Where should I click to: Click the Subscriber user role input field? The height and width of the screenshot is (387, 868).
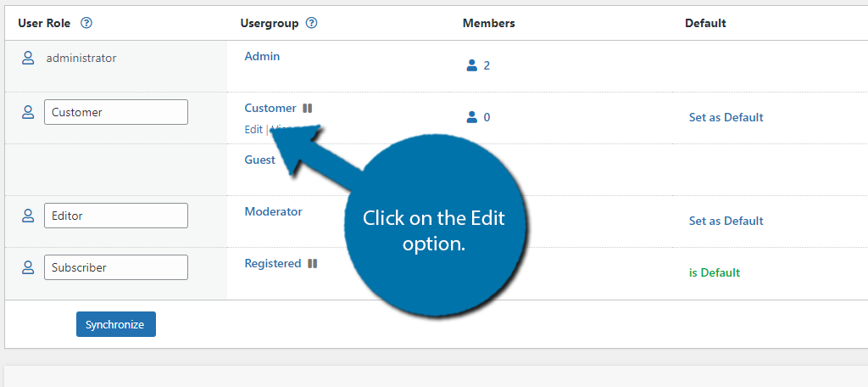(x=115, y=267)
